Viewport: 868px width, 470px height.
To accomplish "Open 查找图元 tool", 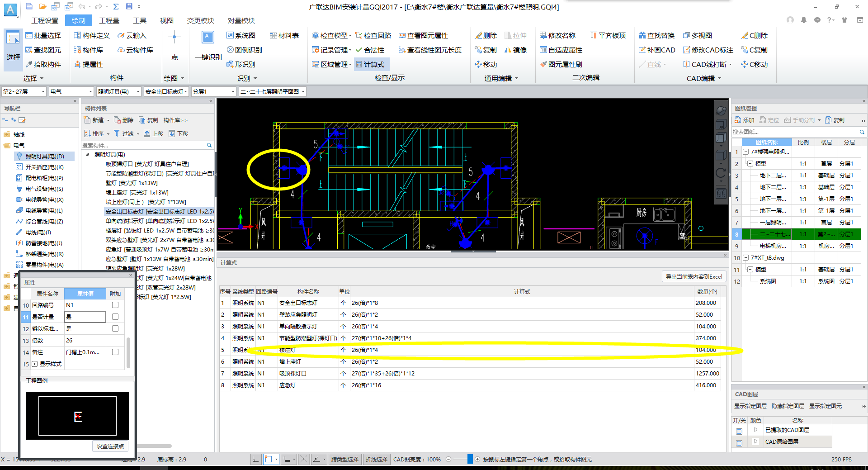I will click(x=43, y=50).
